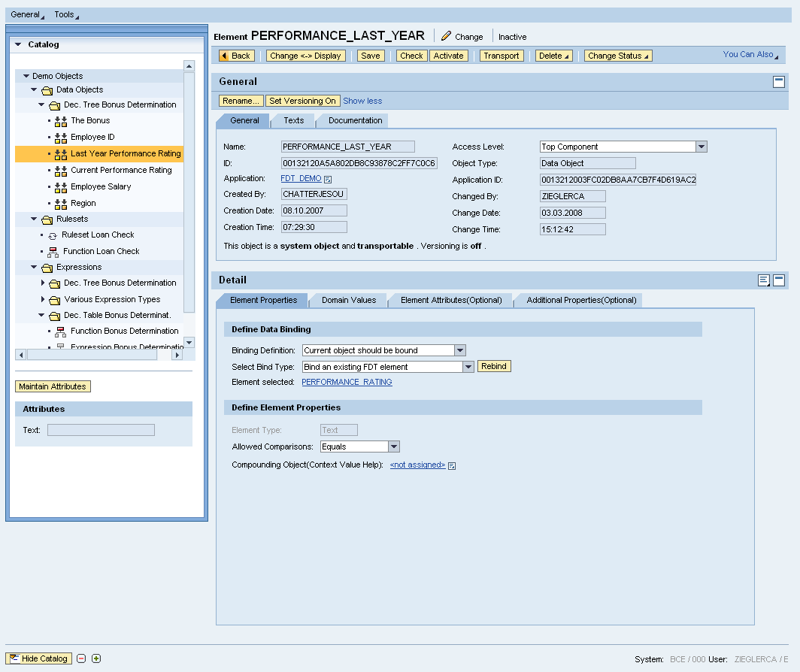Screen dimensions: 800x672
Task: Open the Tools menu
Action: [66, 15]
